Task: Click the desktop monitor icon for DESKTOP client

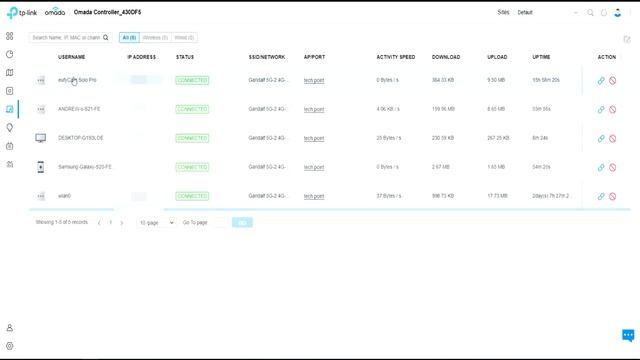Action: click(x=40, y=138)
